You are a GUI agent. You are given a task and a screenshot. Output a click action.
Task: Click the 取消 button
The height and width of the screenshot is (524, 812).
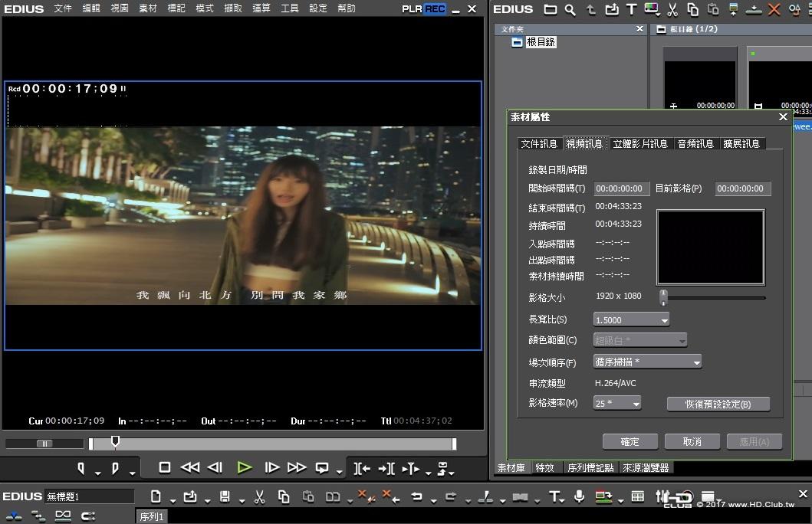tap(692, 442)
